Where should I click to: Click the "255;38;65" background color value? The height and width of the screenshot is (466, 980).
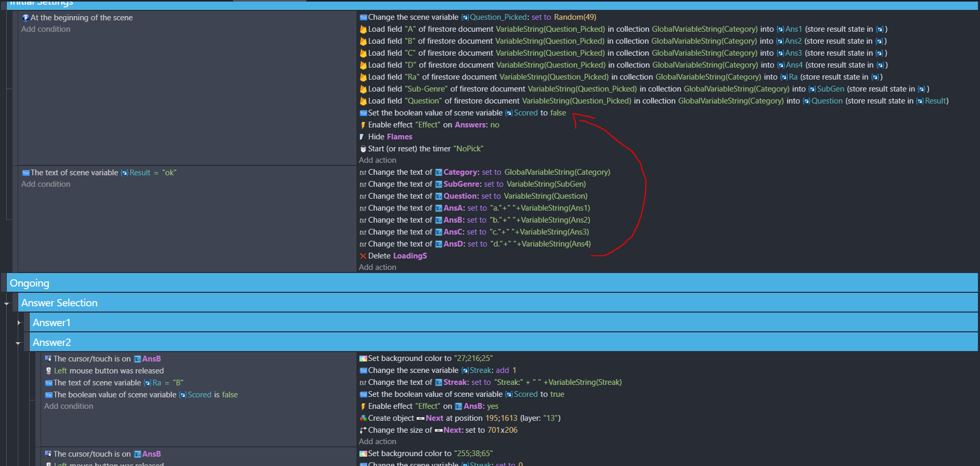pyautogui.click(x=473, y=454)
